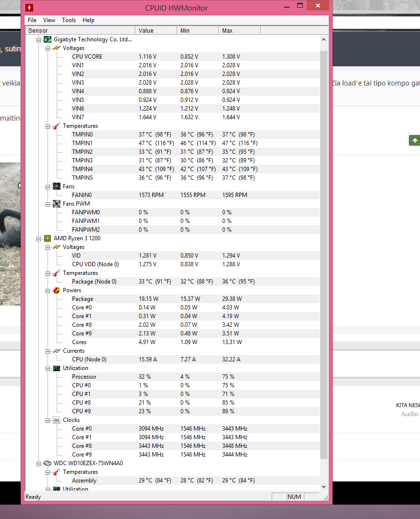The width and height of the screenshot is (420, 519).
Task: Click the HWMonitor lightning bolt title icon
Action: 29,8
